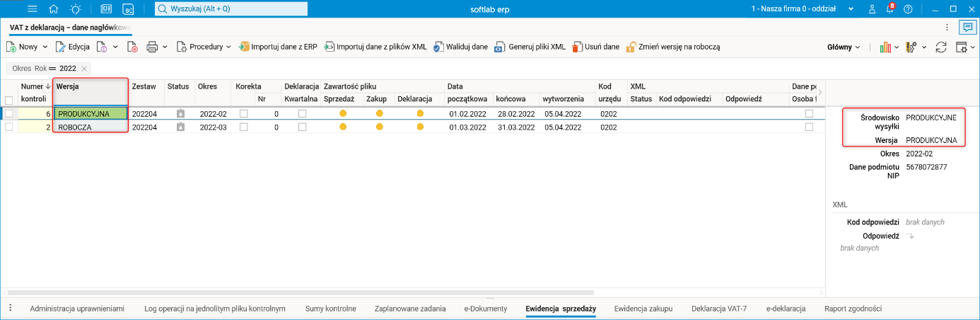Click the lightbulb tips icon
Screen dimensions: 980x320
click(x=76, y=9)
